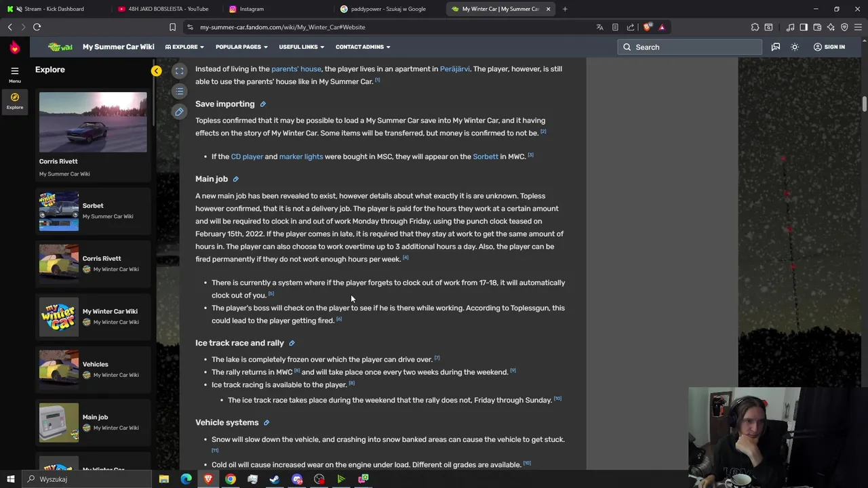This screenshot has width=868, height=488.
Task: Switch to the YouTube bobsleista tab
Action: coord(167,9)
